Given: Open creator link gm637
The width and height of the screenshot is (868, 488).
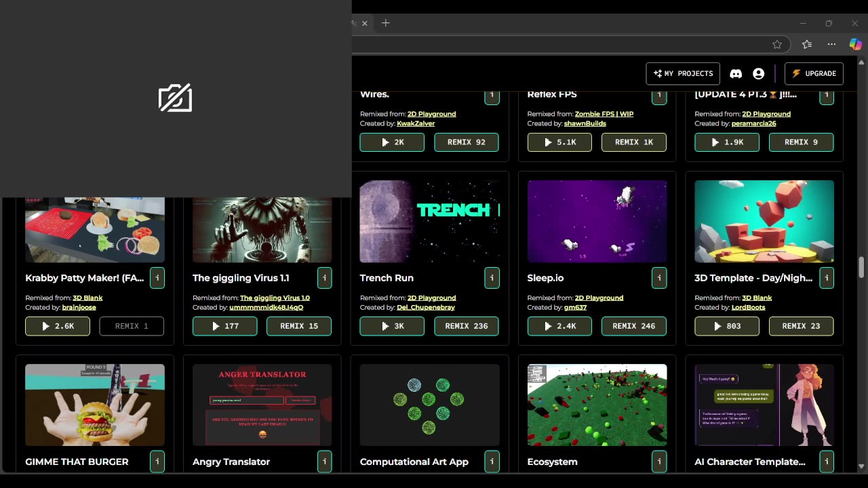Looking at the screenshot, I should pos(576,307).
